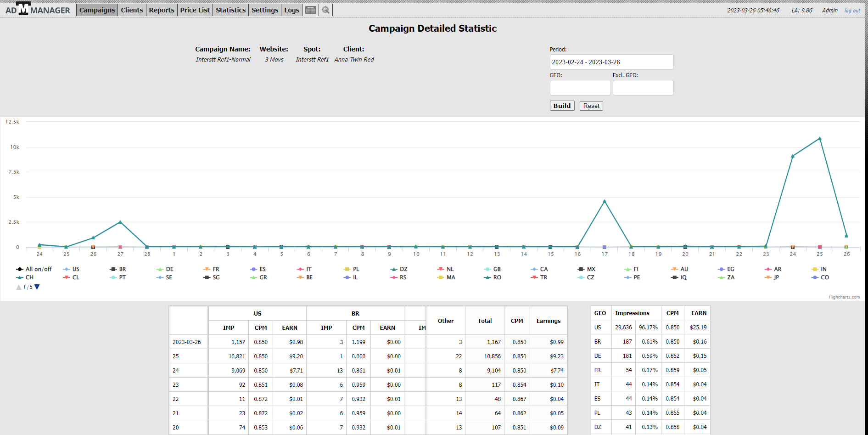868x435 pixels.
Task: Toggle the US series in the chart legend
Action: (x=75, y=269)
